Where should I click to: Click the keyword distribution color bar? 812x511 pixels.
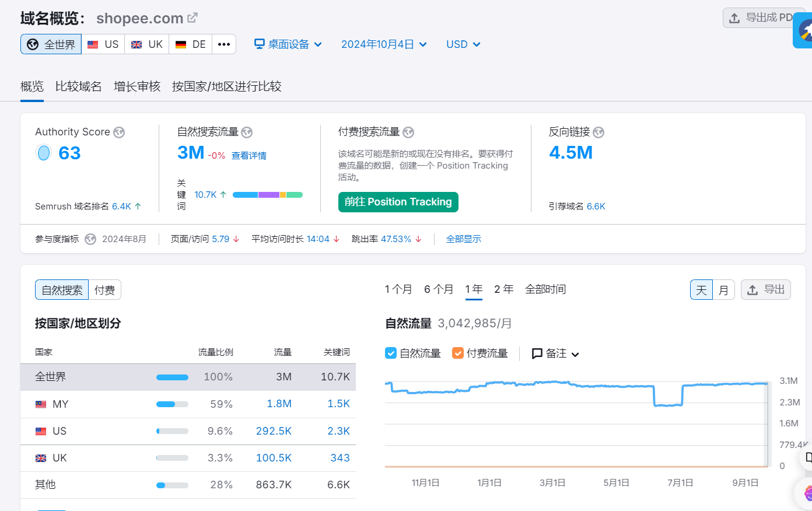point(267,195)
